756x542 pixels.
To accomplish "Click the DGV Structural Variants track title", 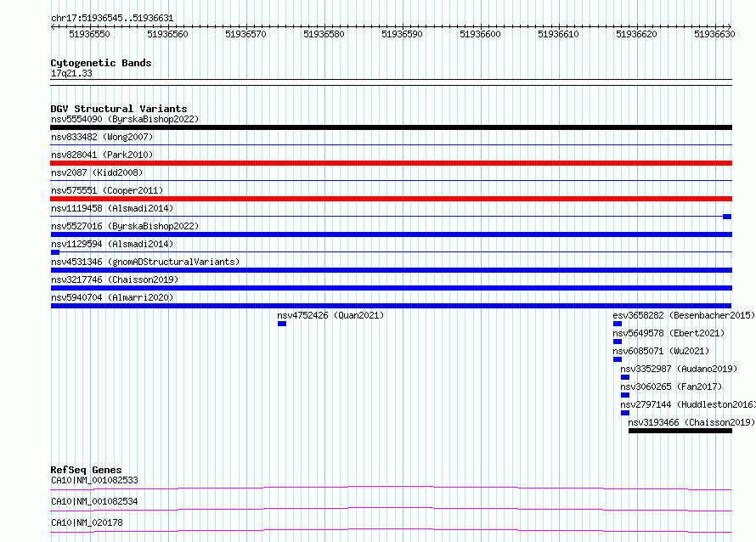I will pyautogui.click(x=119, y=109).
